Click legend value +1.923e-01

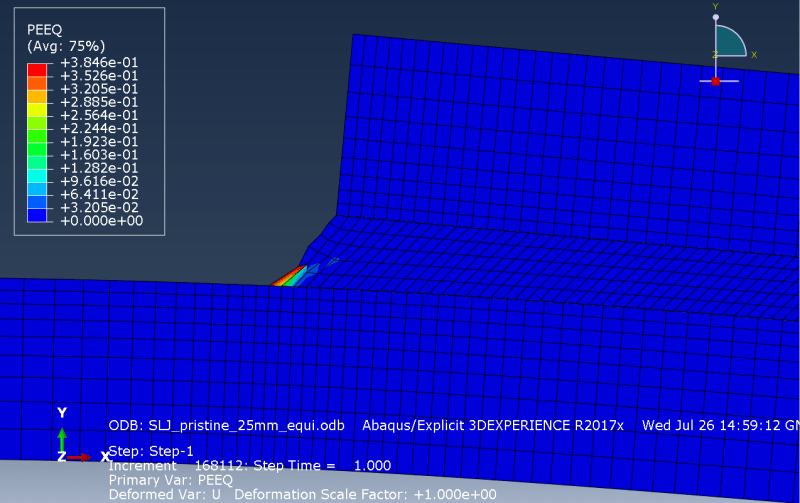tap(99, 141)
